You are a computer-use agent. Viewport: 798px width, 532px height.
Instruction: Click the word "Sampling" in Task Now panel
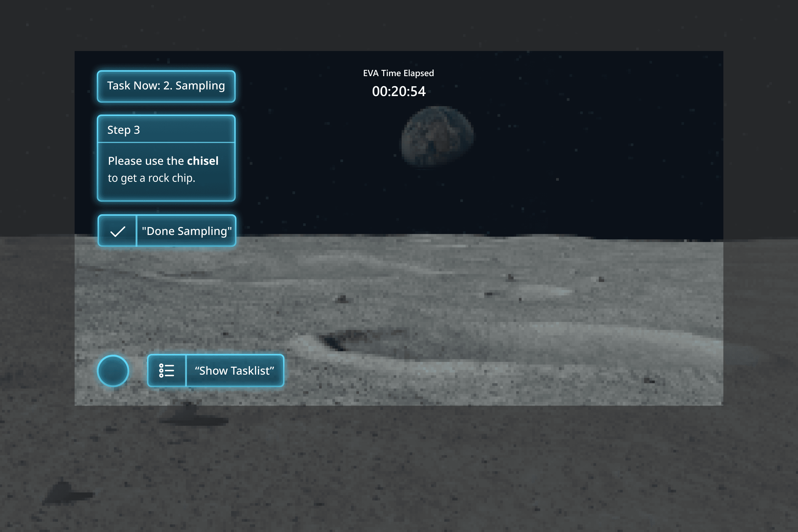(x=200, y=86)
